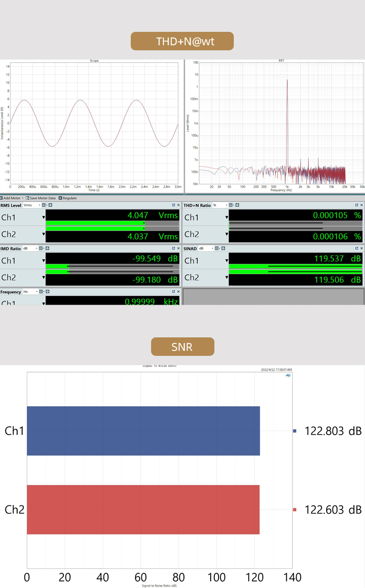
Task: Pop out the SINAD meter panel
Action: (357, 248)
